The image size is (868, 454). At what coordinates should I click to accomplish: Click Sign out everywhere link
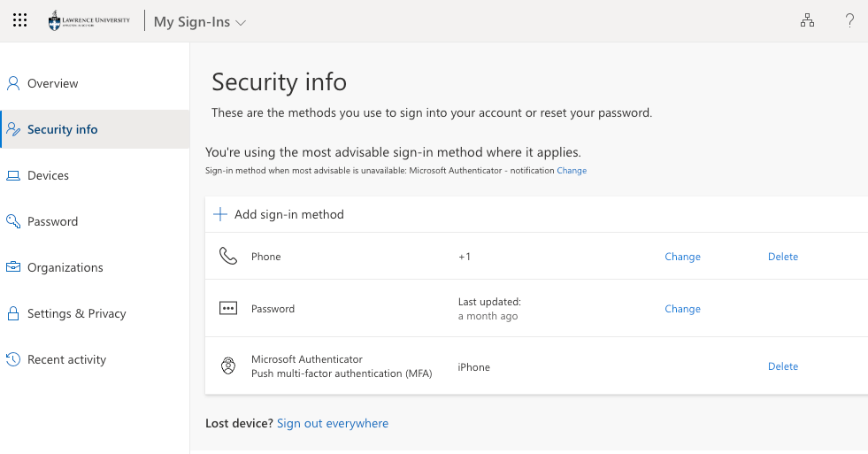point(333,424)
